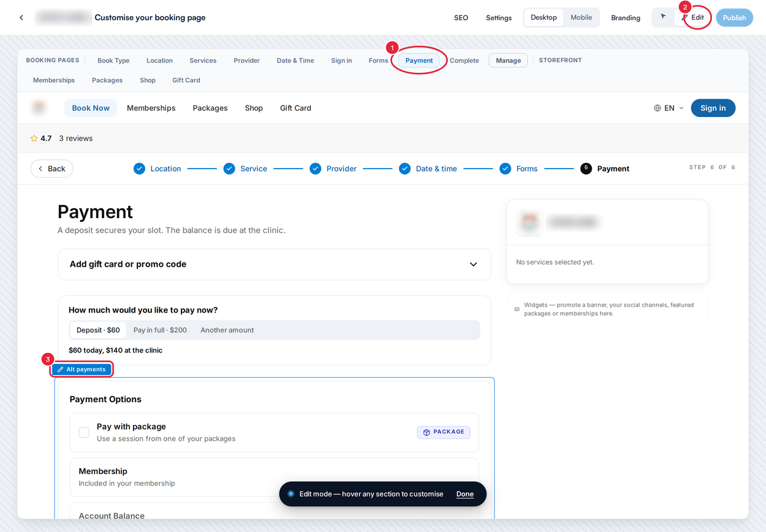Open the Manage booking page tab
Image resolution: width=766 pixels, height=532 pixels.
(x=508, y=61)
